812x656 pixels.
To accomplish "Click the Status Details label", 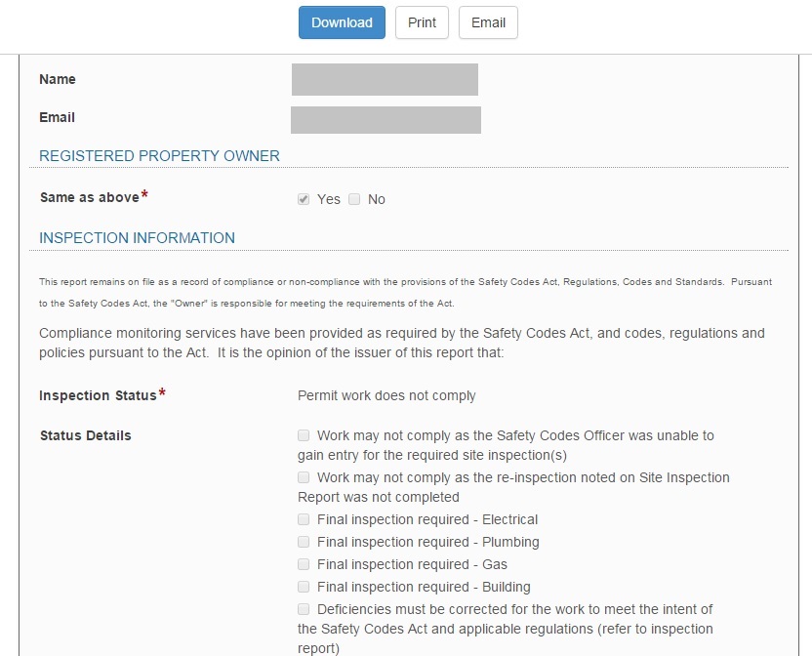I will point(85,435).
